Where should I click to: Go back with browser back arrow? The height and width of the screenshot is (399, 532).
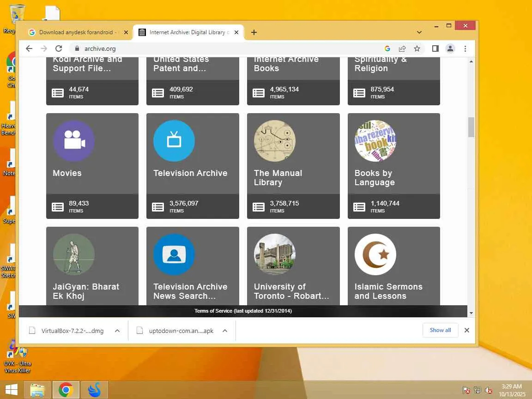tap(29, 48)
